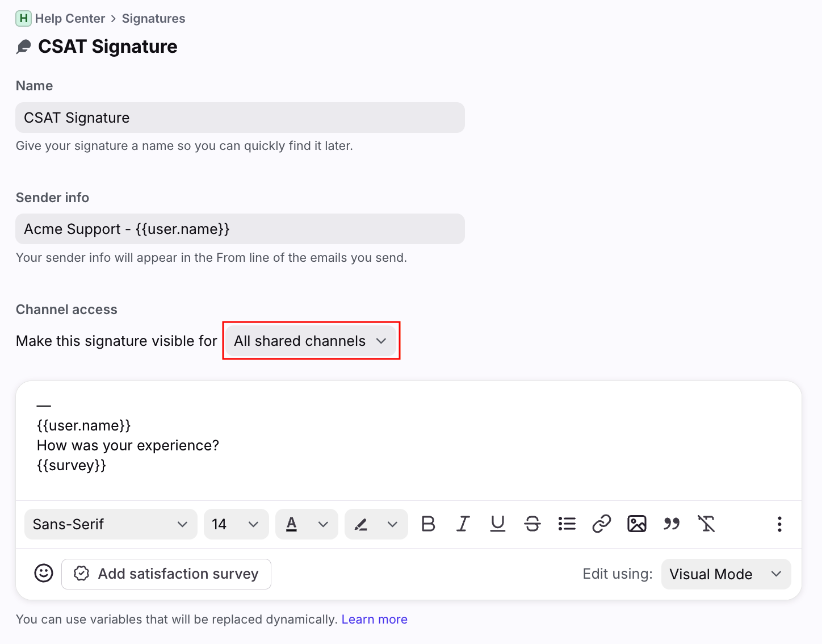
Task: Change the Visual Mode editing dropdown
Action: click(725, 574)
